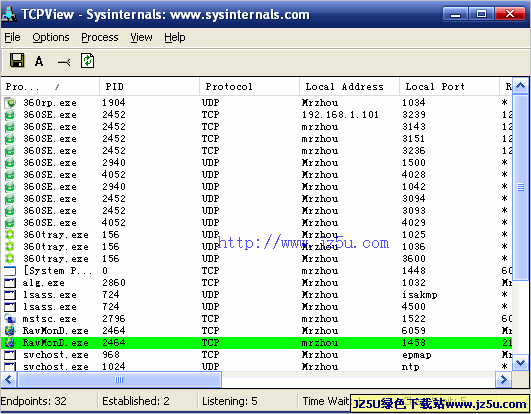Screen dimensions: 531x414
Task: Click local port 1448 cell
Action: [414, 271]
